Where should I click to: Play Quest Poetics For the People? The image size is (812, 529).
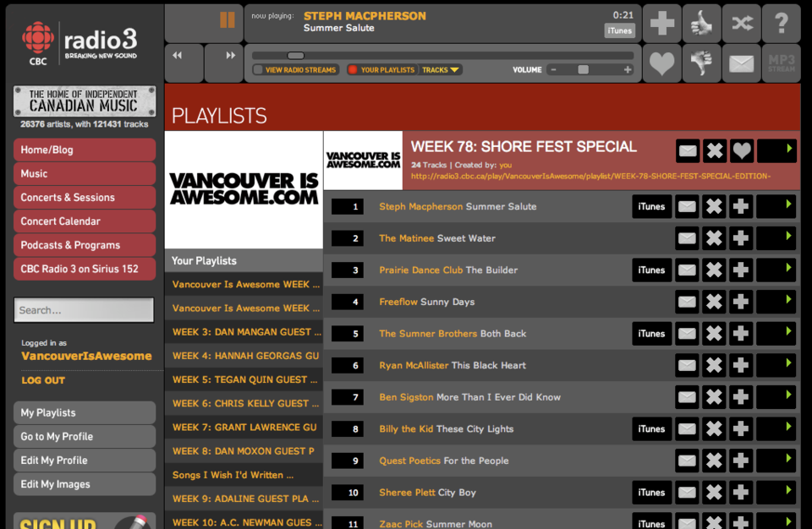(776, 461)
